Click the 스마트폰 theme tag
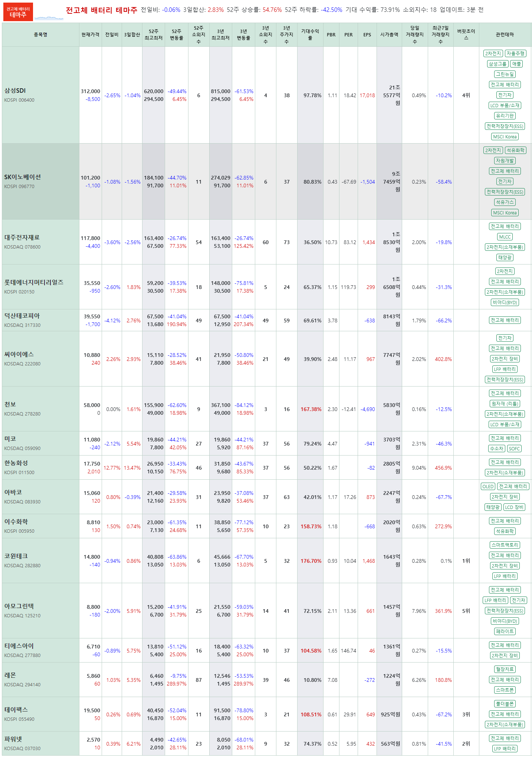 point(505,690)
